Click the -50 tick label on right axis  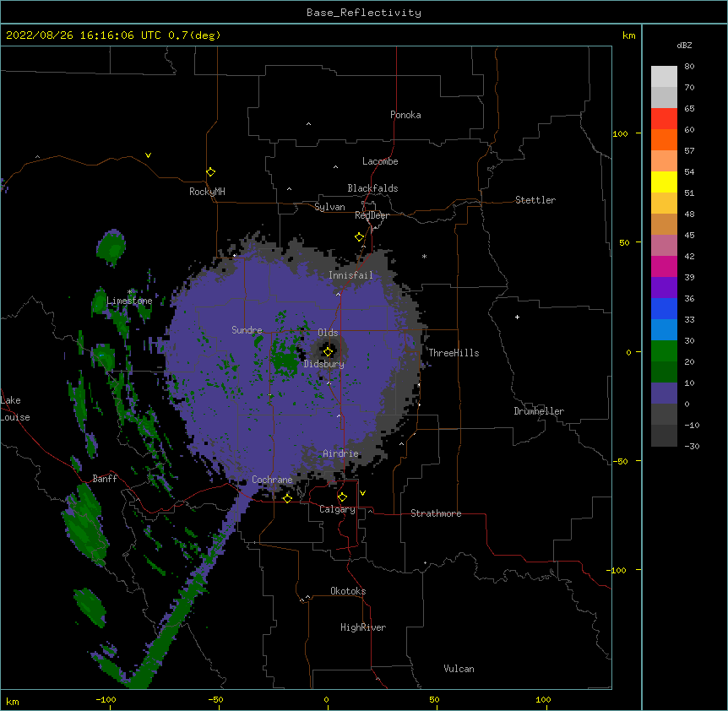tap(620, 461)
